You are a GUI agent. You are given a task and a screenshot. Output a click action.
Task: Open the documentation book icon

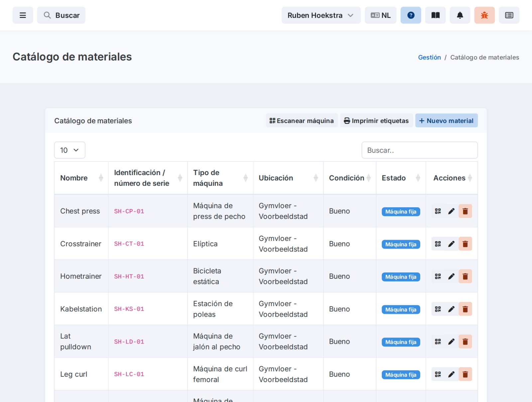pos(435,15)
